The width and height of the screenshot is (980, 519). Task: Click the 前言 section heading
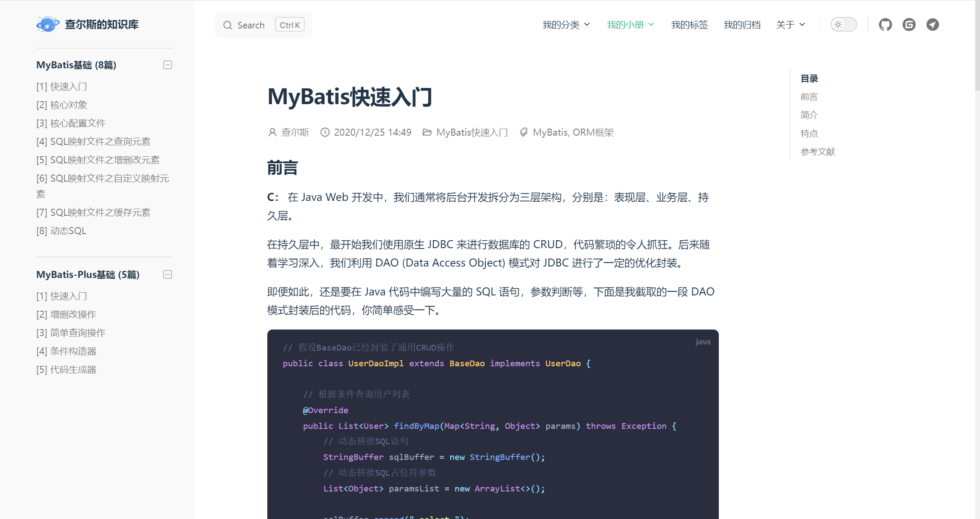point(283,168)
